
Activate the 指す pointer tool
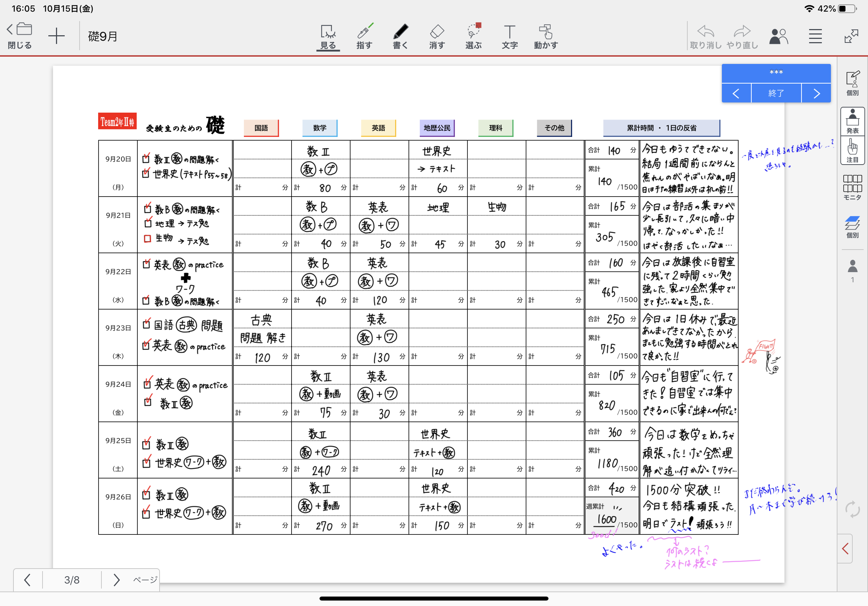click(x=365, y=36)
